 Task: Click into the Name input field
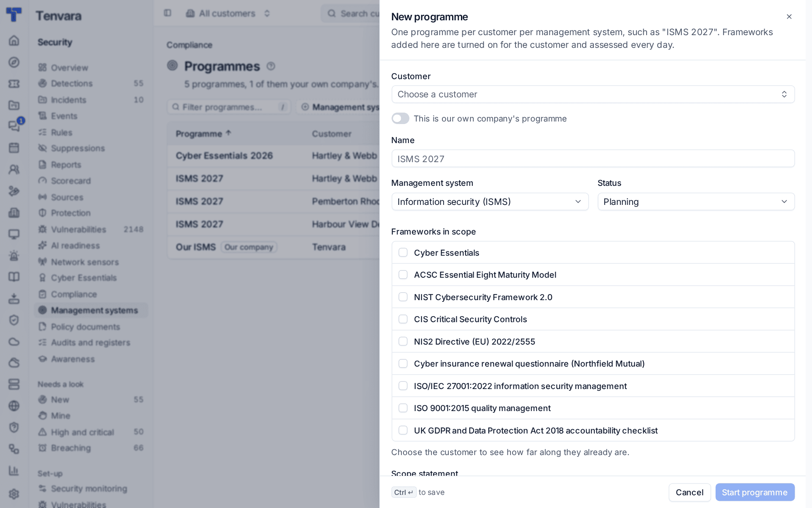coord(593,159)
